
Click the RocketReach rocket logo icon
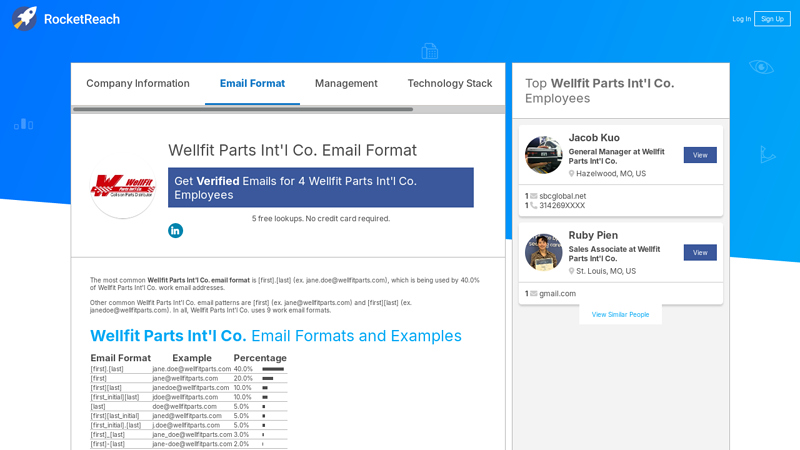[x=25, y=19]
